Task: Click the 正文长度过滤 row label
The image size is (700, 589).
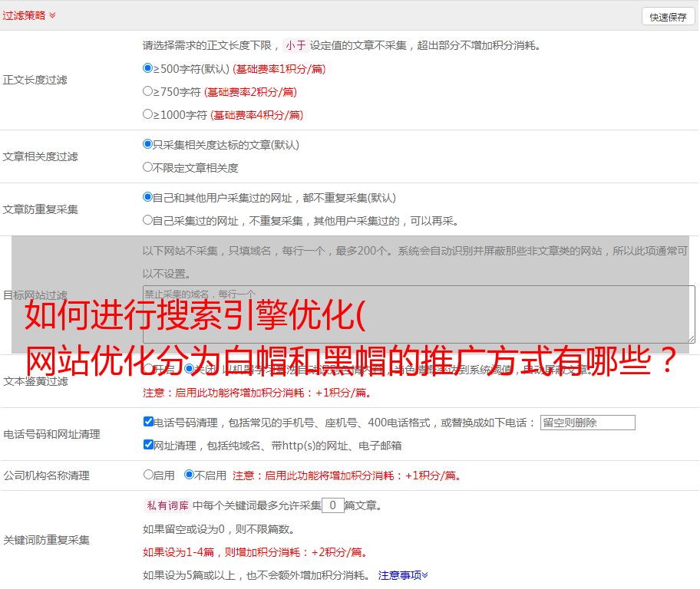Action: (35, 80)
